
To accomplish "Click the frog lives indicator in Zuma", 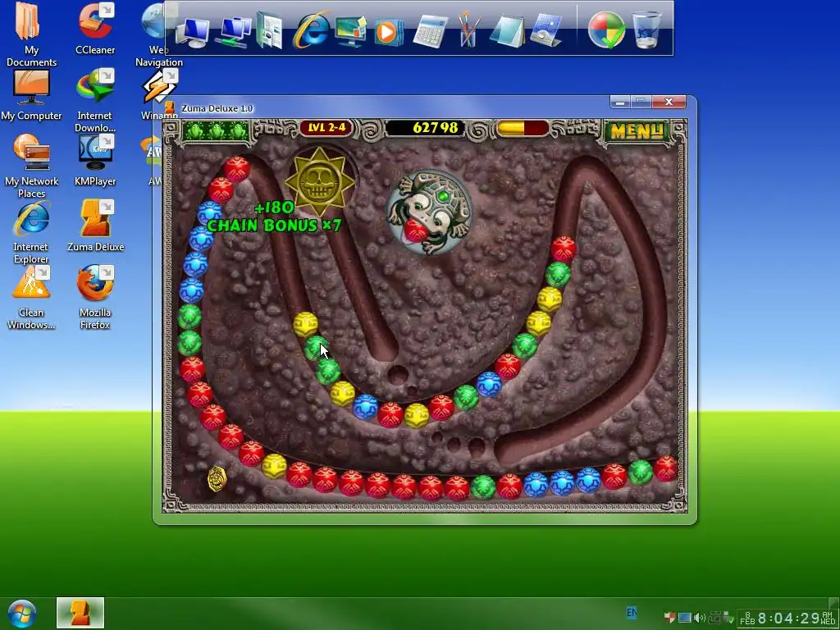I will (217, 130).
